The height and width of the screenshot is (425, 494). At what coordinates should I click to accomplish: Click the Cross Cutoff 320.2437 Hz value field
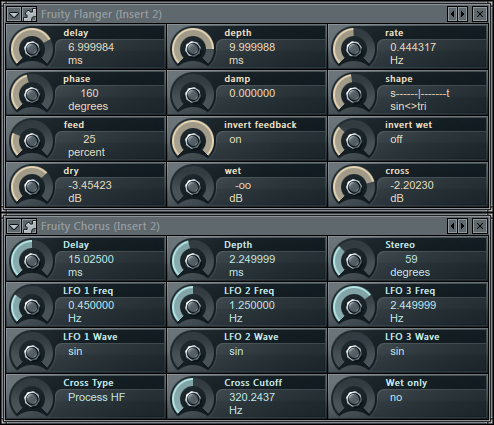271,403
